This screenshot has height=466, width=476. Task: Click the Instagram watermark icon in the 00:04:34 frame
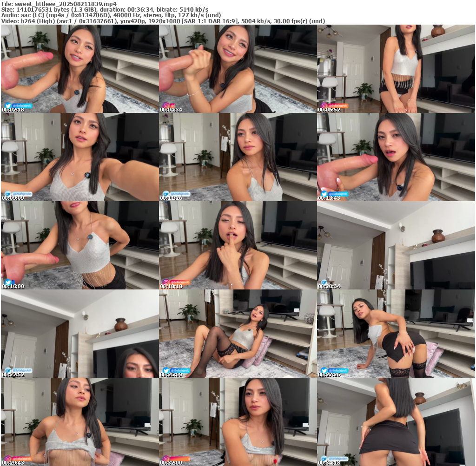point(165,105)
